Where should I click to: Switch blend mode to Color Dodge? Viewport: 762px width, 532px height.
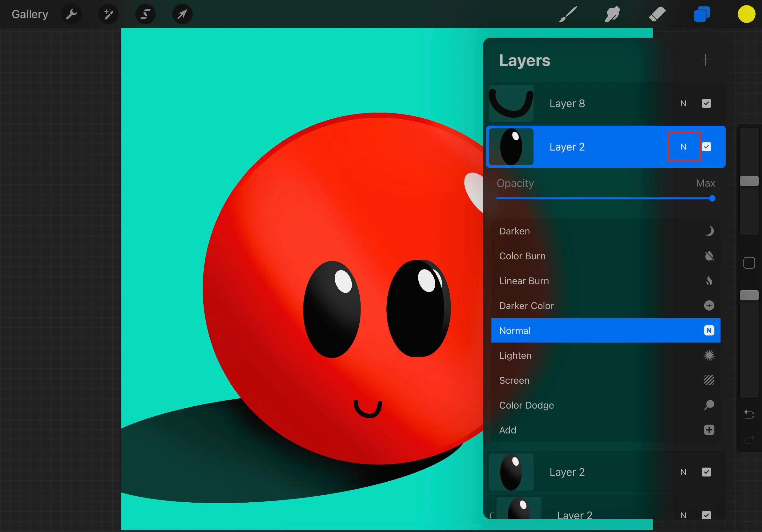click(x=581, y=405)
